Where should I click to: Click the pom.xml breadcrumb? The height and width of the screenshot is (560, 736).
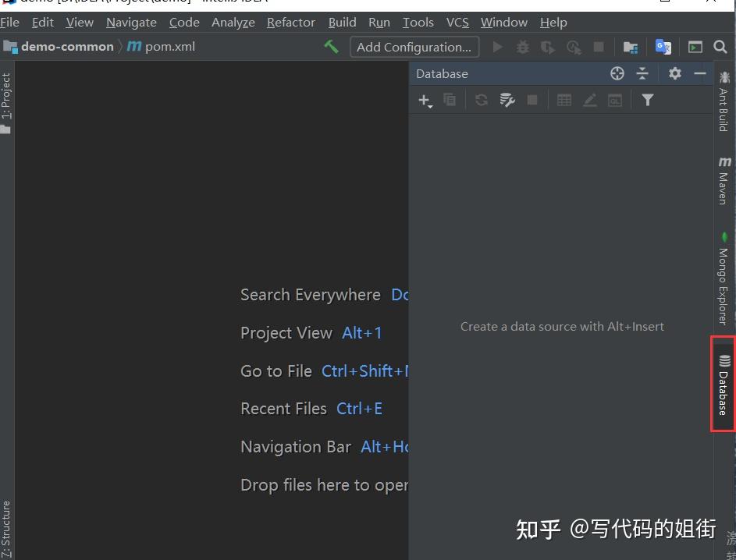click(161, 47)
